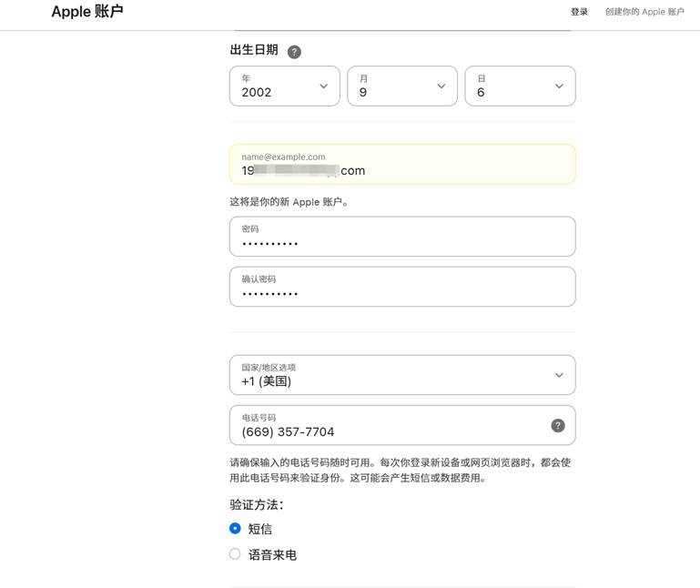Screen dimensions: 700x588
Task: Click the 登录 link in the header
Action: (579, 12)
